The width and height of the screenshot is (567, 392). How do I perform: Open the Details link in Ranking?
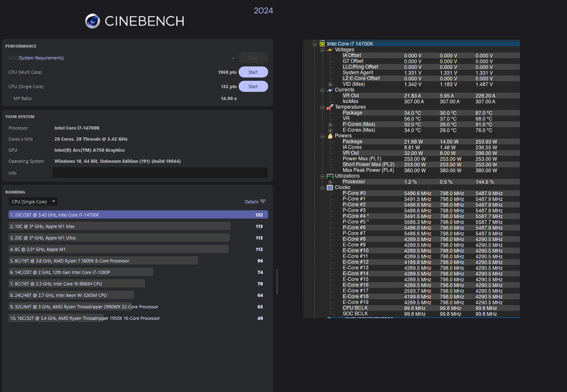tap(251, 202)
